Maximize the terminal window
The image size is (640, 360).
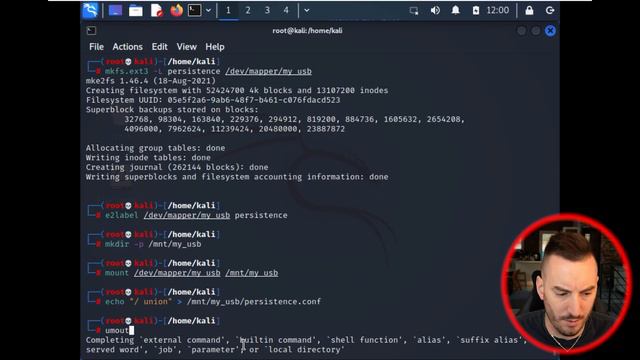[x=536, y=31]
